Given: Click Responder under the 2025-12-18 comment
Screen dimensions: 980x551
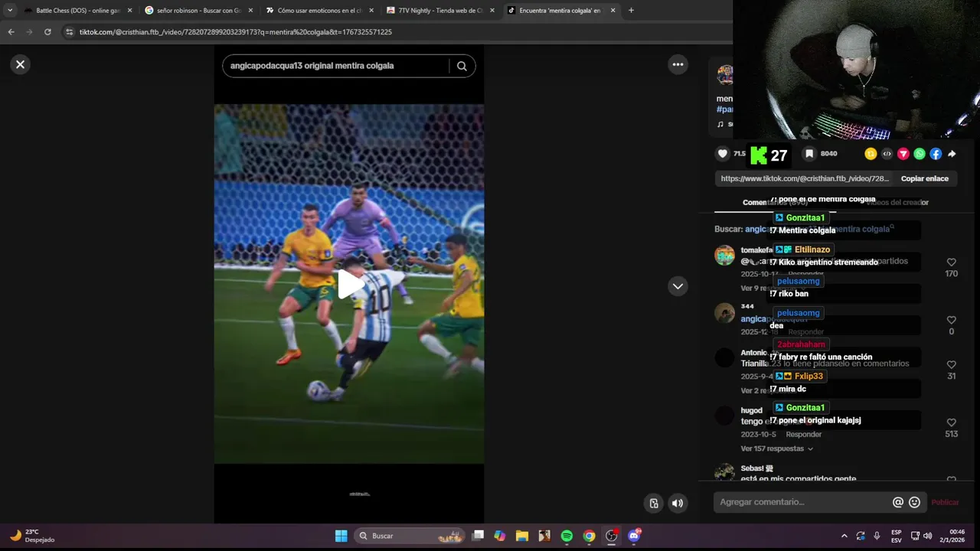Looking at the screenshot, I should pyautogui.click(x=805, y=332).
